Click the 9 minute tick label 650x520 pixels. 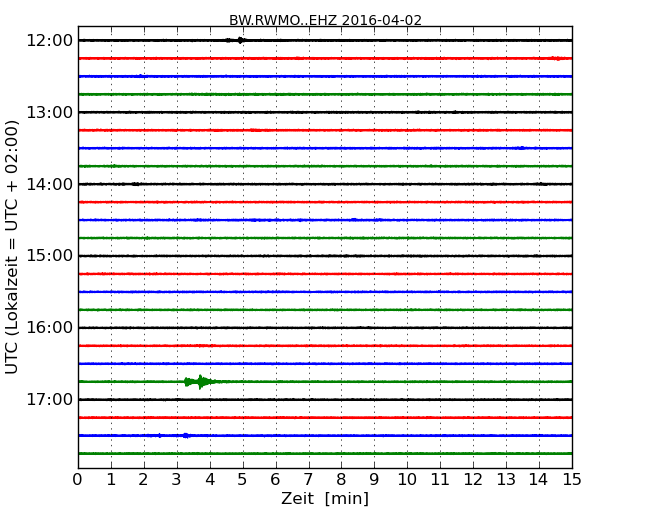click(374, 480)
